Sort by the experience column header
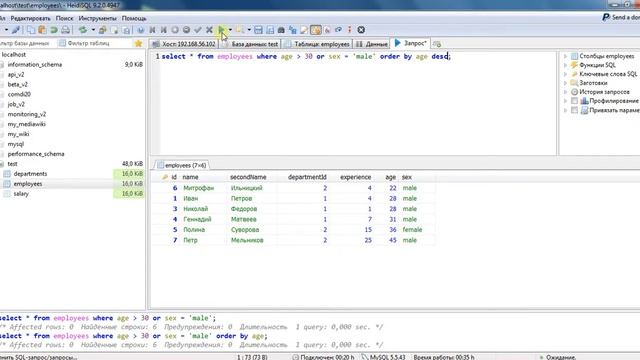This screenshot has width=640, height=360. click(355, 177)
